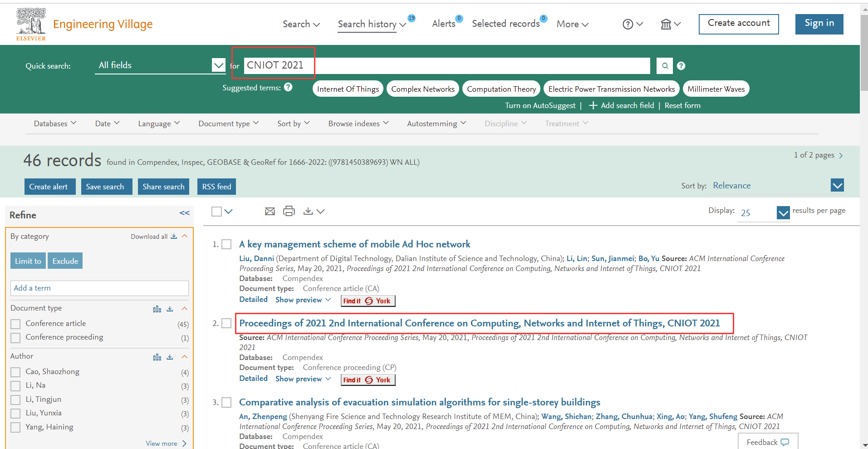Image resolution: width=868 pixels, height=449 pixels.
Task: Tick the Cao, Shaozhong author checkbox
Action: (16, 372)
